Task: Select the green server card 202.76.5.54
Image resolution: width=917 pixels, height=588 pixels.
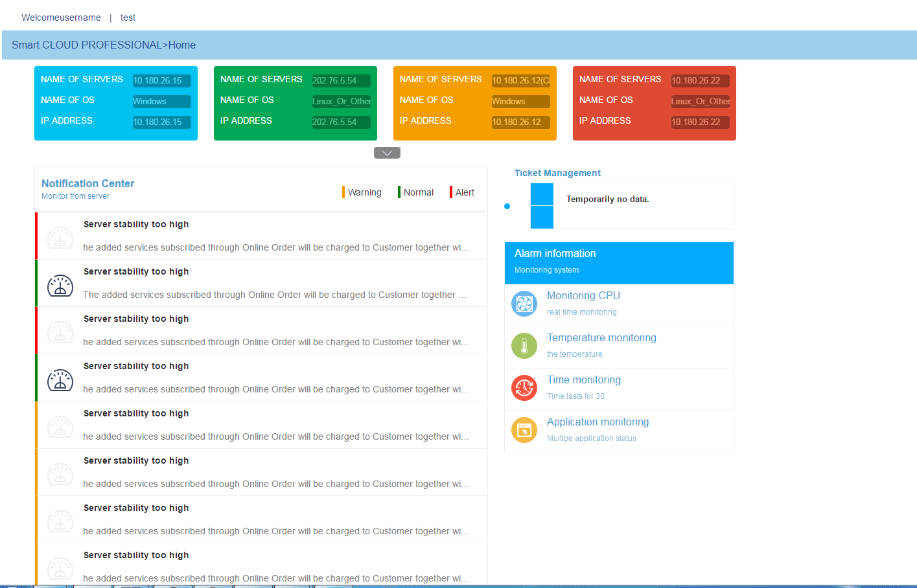Action: click(x=296, y=103)
